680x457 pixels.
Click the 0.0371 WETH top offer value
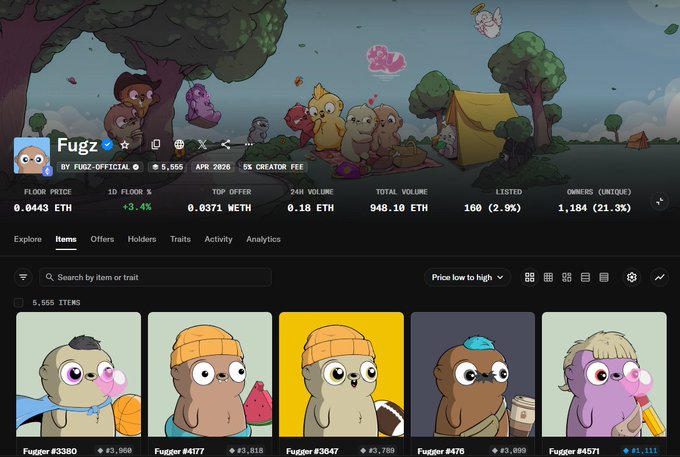[219, 208]
